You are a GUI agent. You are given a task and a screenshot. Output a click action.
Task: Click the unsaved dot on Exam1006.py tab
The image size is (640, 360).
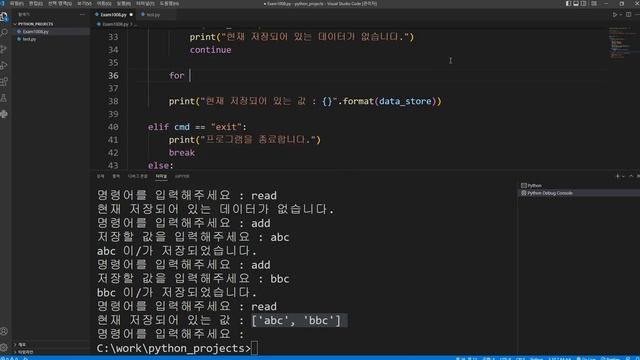click(131, 15)
